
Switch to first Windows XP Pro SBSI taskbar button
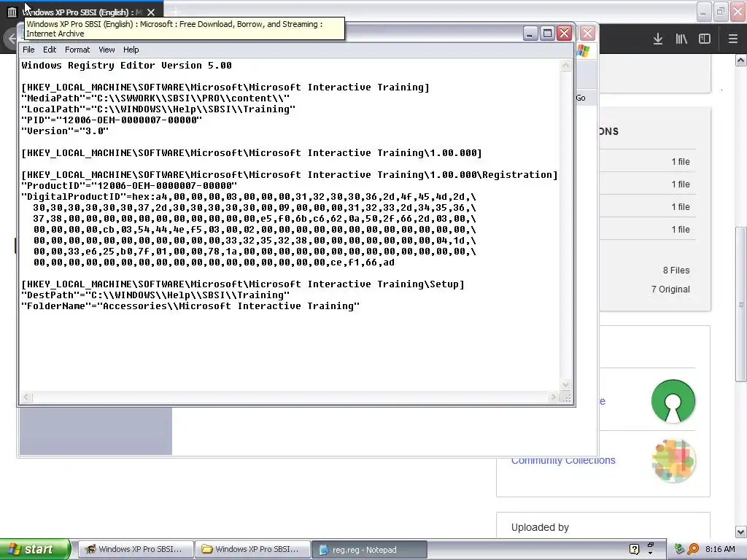pos(136,550)
